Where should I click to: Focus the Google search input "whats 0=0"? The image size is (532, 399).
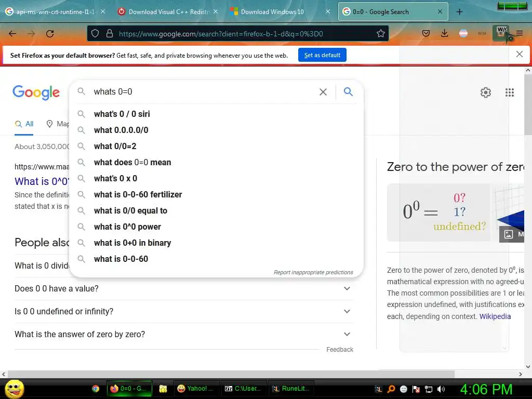pos(204,91)
